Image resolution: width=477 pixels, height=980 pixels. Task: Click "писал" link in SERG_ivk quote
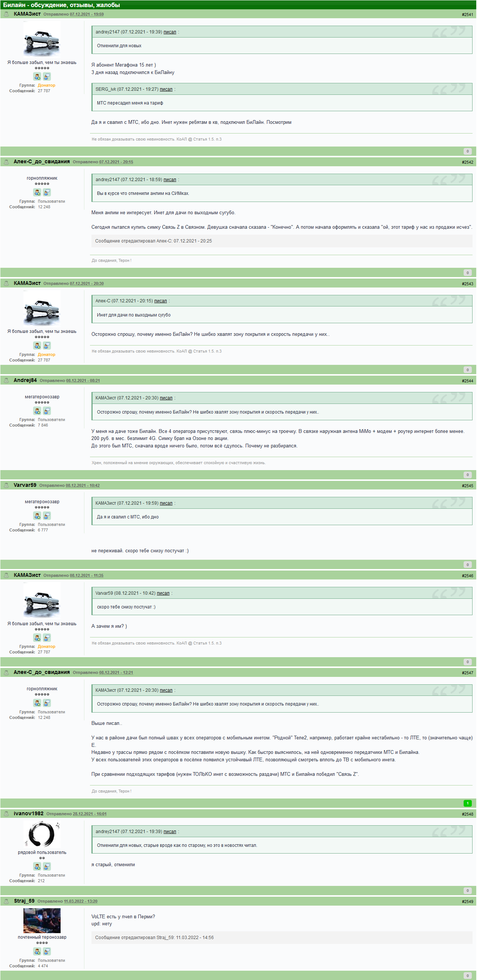(166, 89)
